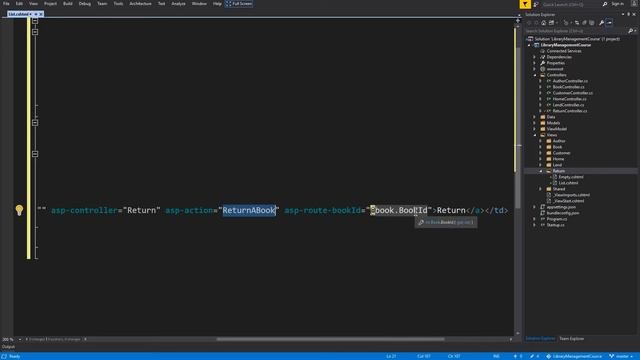Expand the Dependencies node arrow
The width and height of the screenshot is (640, 360).
(x=535, y=57)
